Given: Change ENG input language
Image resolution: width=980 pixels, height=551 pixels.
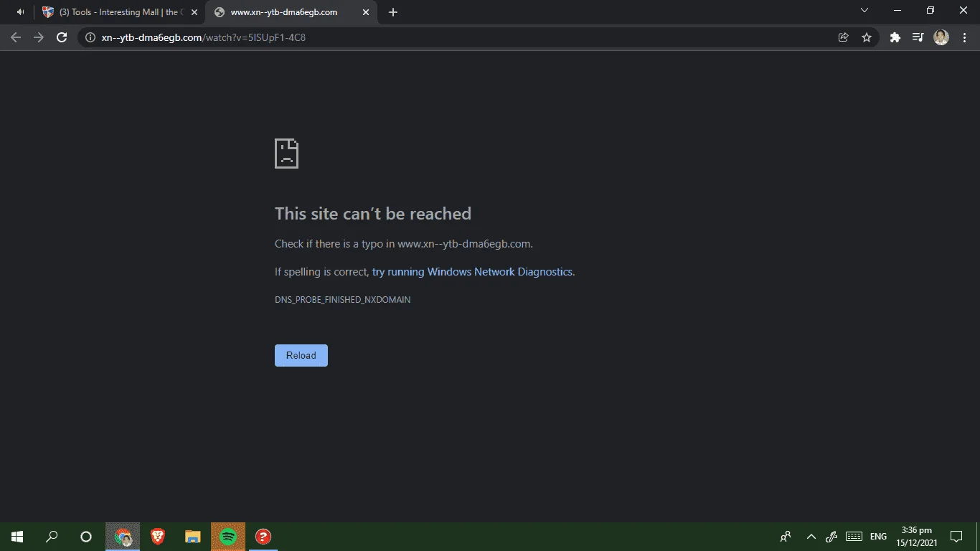Looking at the screenshot, I should click(x=878, y=537).
